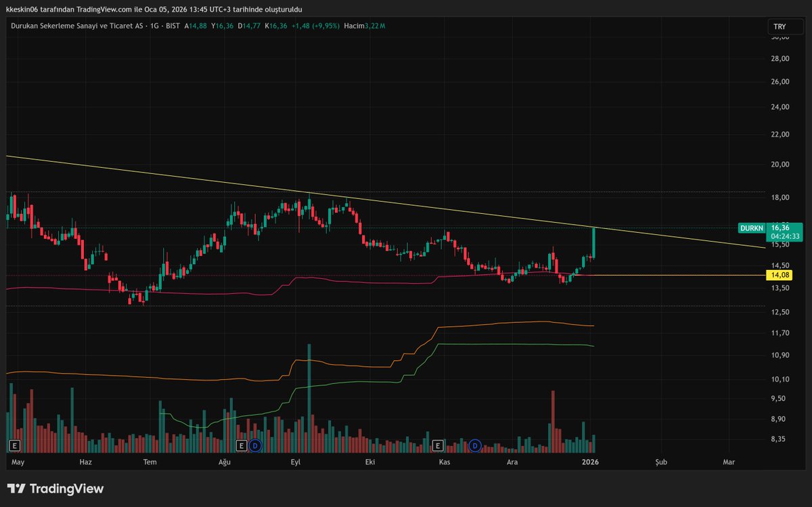Click the 26,00 price axis label
812x507 pixels.
[x=780, y=82]
